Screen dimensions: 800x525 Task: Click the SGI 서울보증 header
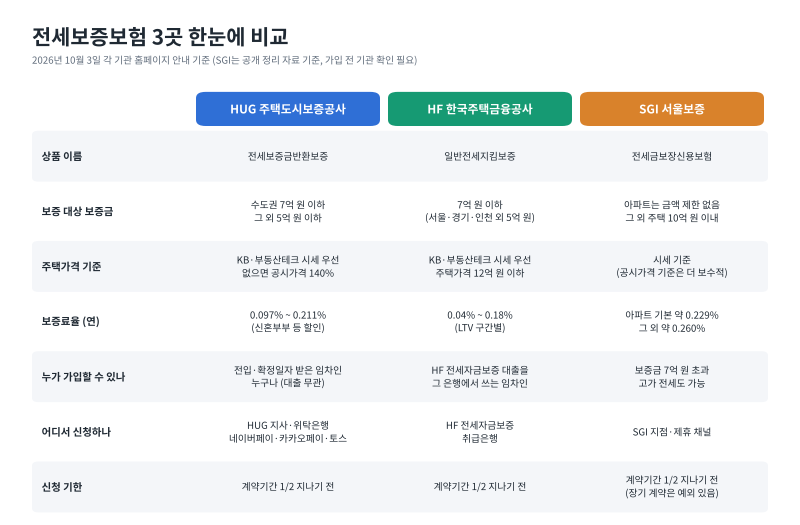(x=672, y=109)
